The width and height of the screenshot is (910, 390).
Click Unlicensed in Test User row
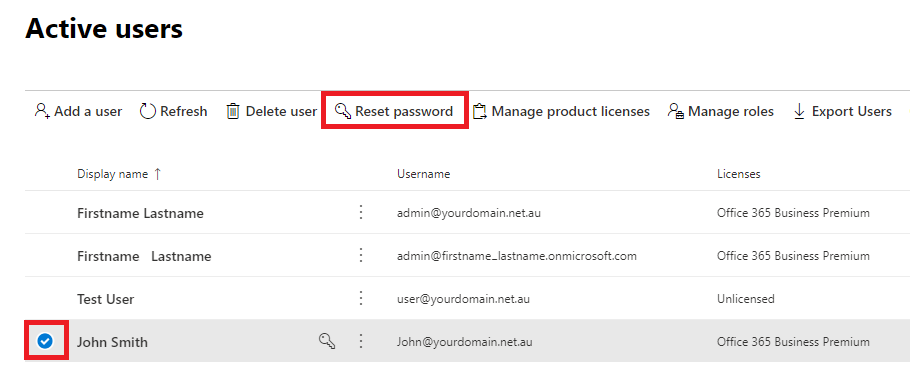point(746,299)
